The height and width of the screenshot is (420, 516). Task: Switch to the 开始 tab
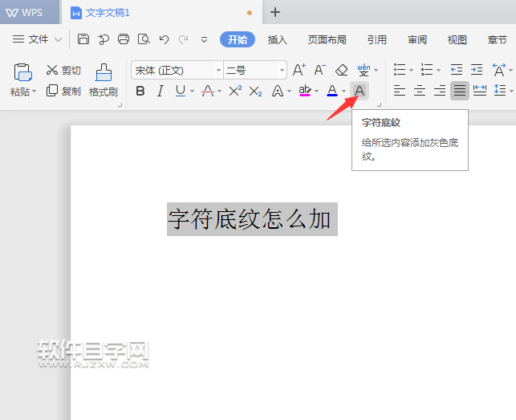click(238, 39)
